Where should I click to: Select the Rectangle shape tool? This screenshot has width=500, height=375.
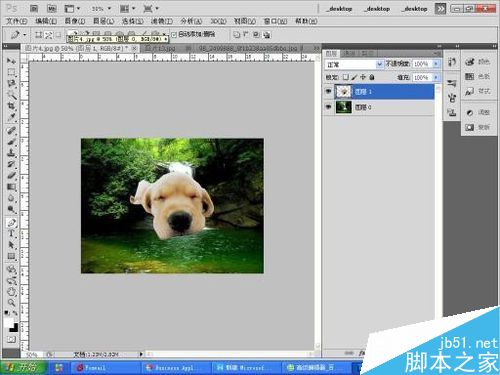[11, 256]
